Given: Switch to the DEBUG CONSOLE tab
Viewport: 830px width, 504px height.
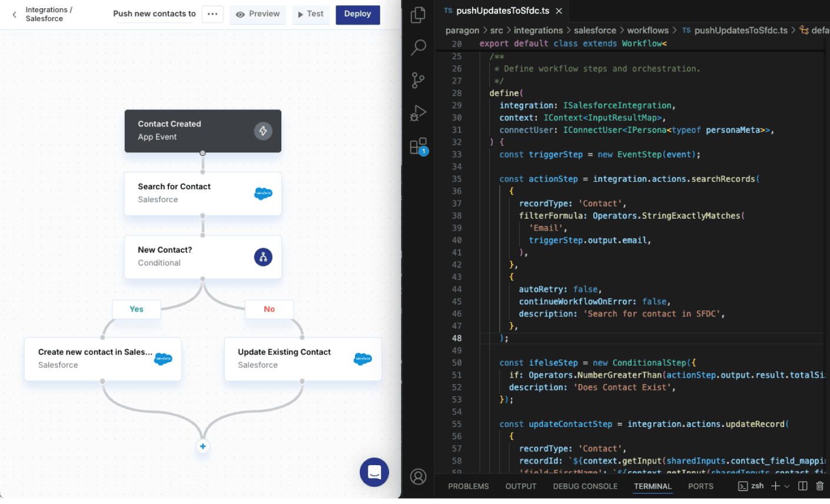Looking at the screenshot, I should coord(585,486).
